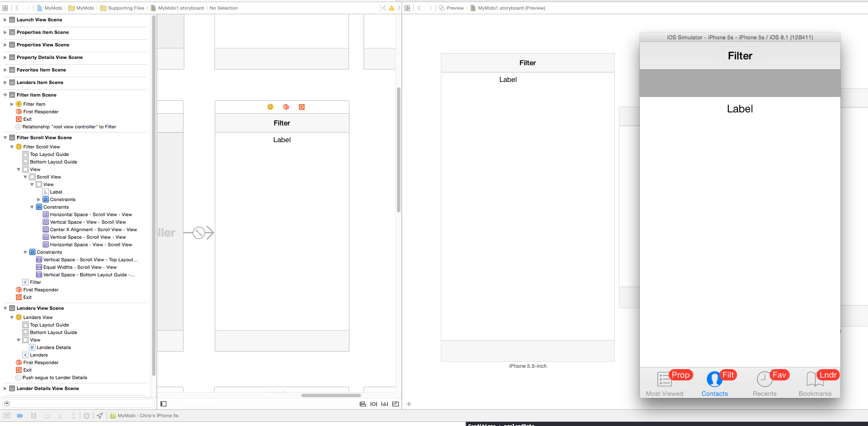Click the Step Over debug button
The height and width of the screenshot is (426, 868).
click(47, 416)
